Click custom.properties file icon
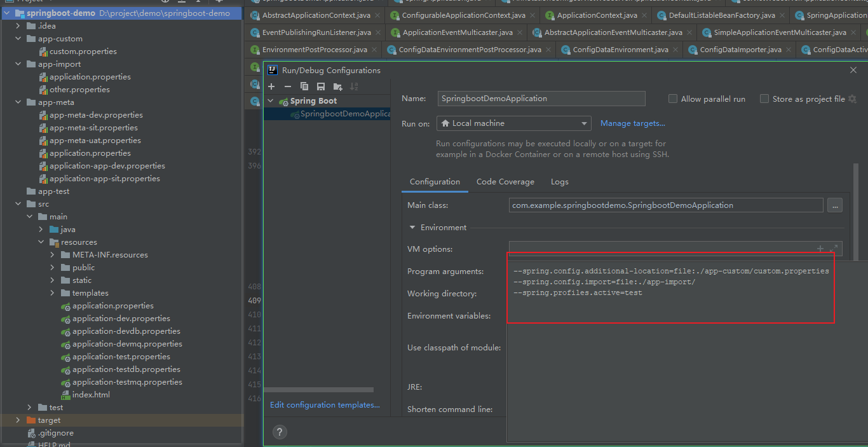The height and width of the screenshot is (447, 868). pyautogui.click(x=44, y=52)
